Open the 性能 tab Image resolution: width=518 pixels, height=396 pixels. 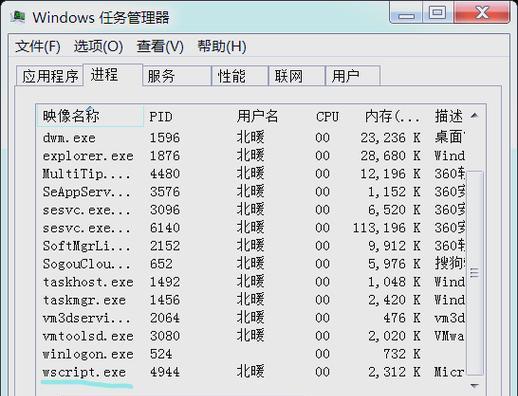point(240,76)
